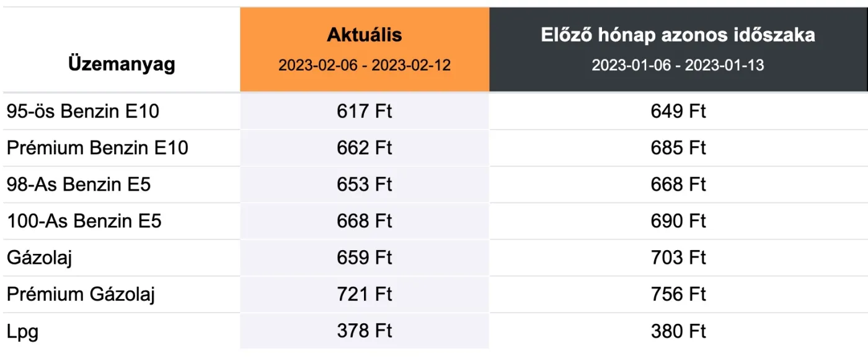Select the 95-ös Benzin E10 row label
This screenshot has height=361, width=868.
pos(83,111)
